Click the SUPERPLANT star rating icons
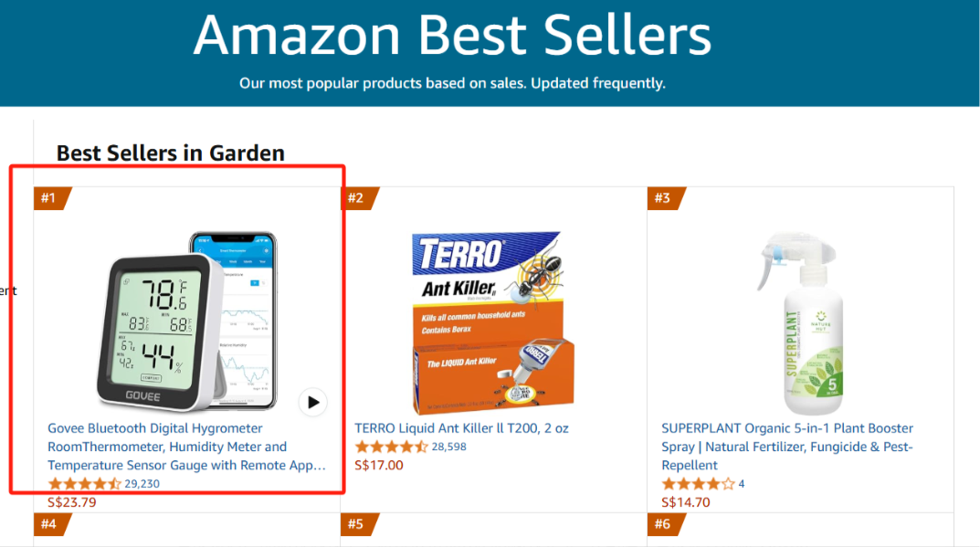The image size is (980, 547). coord(698,484)
